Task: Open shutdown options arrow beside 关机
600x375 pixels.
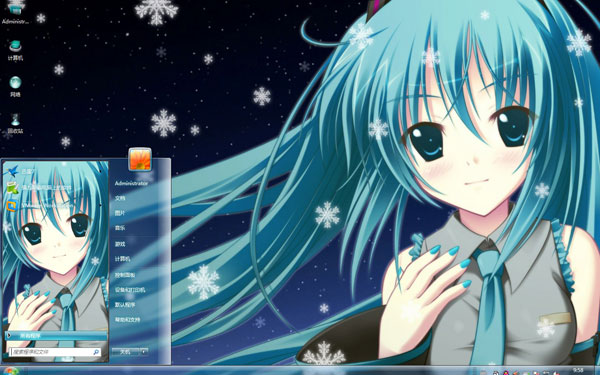Action: tap(144, 352)
